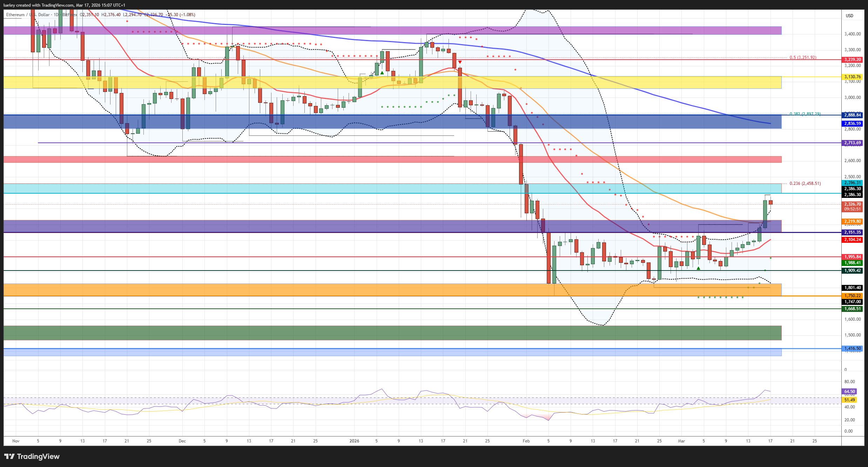868x467 pixels.
Task: Click the RSI value label 64.50
Action: 850,391
